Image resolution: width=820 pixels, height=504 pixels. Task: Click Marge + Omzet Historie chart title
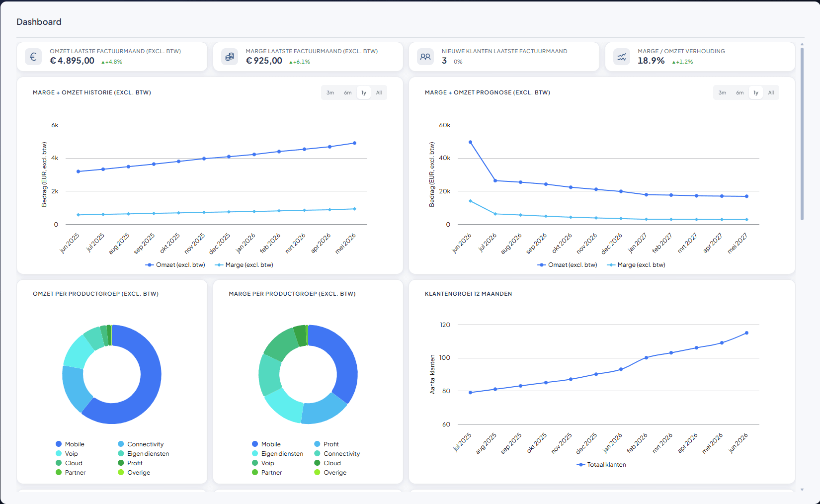point(92,92)
